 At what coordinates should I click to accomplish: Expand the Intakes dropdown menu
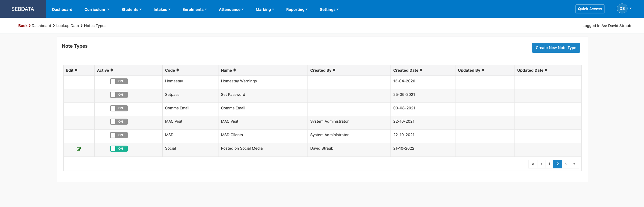coord(162,10)
